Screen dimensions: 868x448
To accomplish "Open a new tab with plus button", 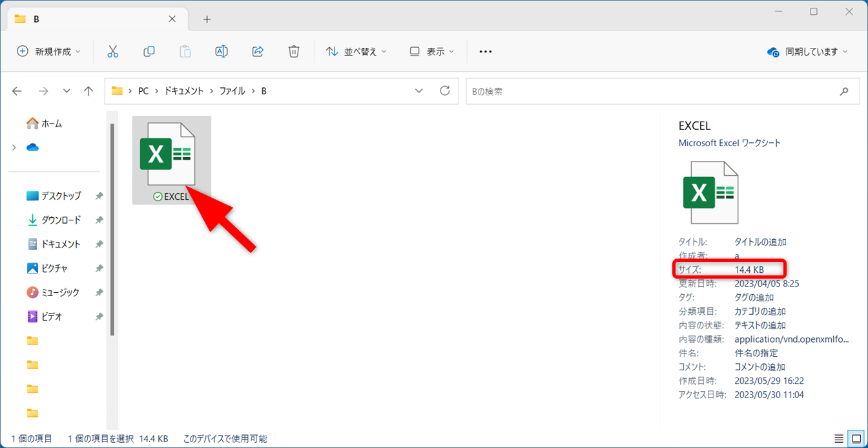I will coord(207,19).
